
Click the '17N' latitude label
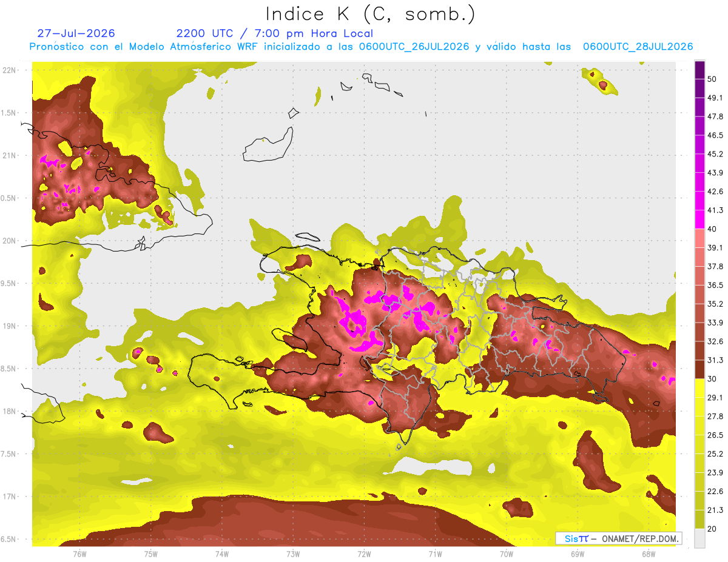(9, 497)
